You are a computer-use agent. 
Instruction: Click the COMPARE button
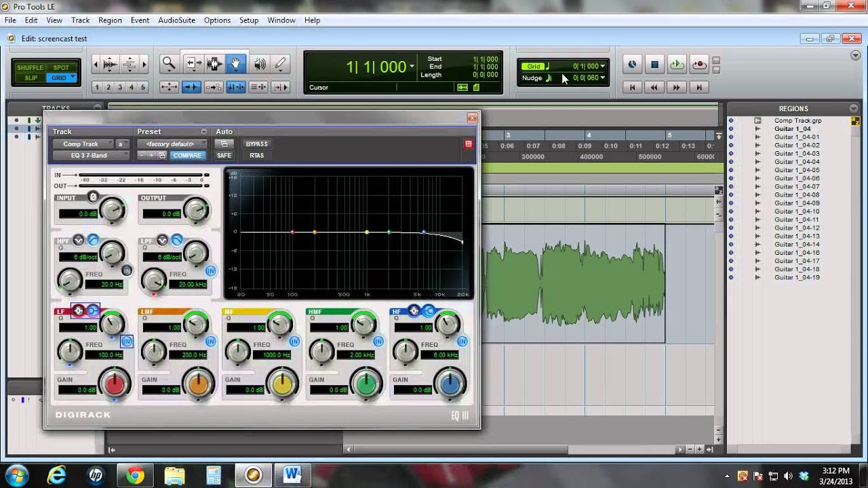coord(187,155)
